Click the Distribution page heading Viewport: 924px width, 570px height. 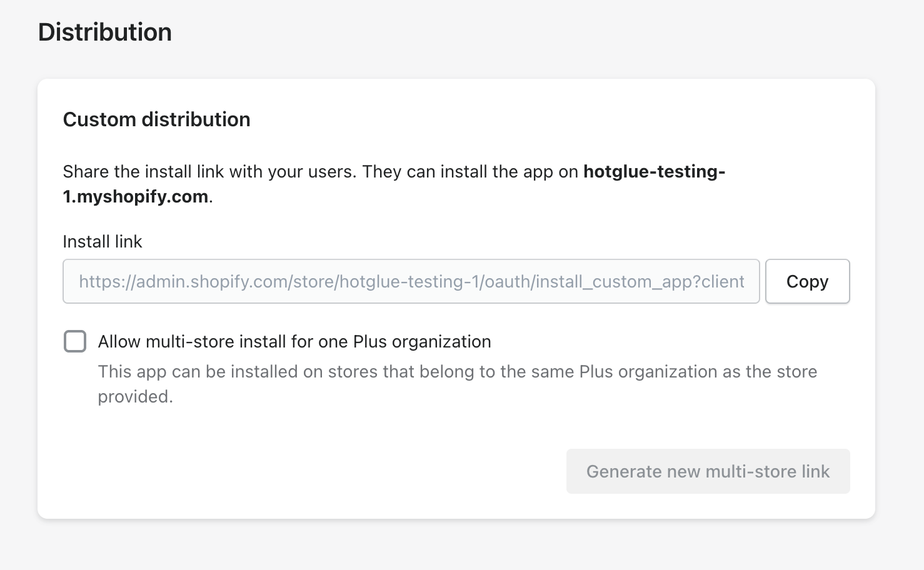[104, 32]
